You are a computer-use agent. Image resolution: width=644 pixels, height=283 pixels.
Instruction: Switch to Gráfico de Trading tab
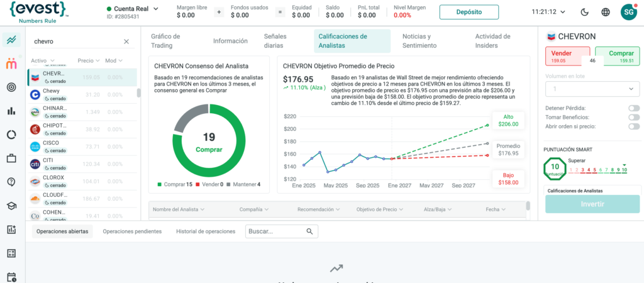pos(165,41)
